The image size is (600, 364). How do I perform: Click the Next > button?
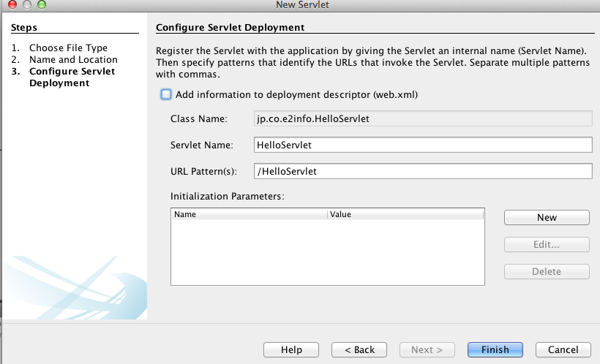click(x=427, y=350)
